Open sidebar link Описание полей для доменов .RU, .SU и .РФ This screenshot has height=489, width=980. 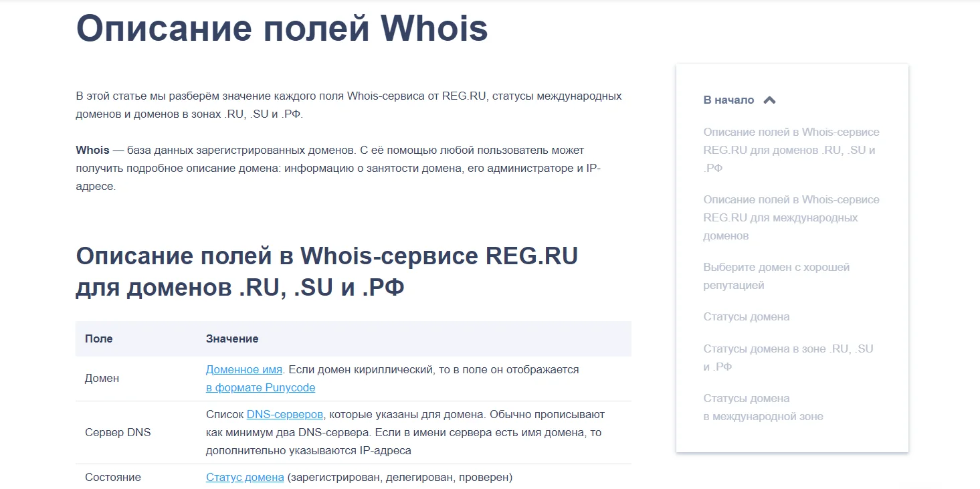[x=791, y=150]
